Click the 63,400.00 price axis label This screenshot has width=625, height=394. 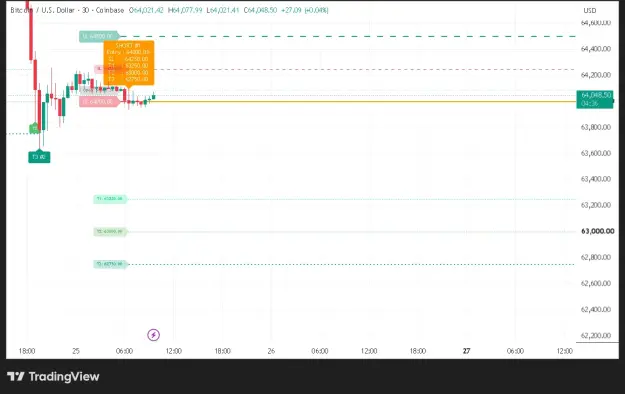coord(596,179)
